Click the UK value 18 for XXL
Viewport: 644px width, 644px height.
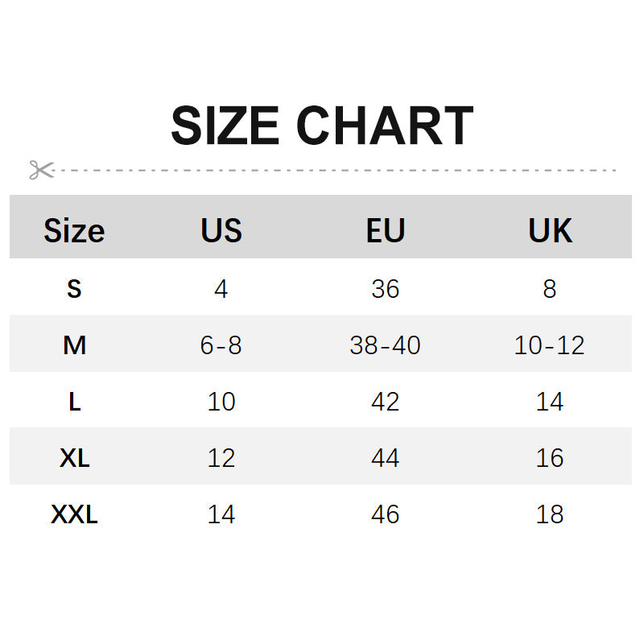tap(550, 514)
